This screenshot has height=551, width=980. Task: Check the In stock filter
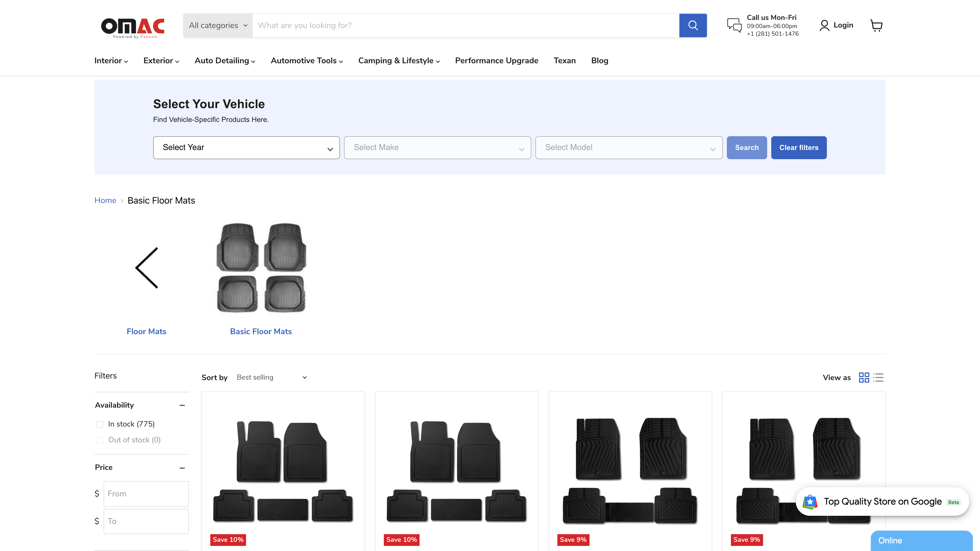(99, 424)
